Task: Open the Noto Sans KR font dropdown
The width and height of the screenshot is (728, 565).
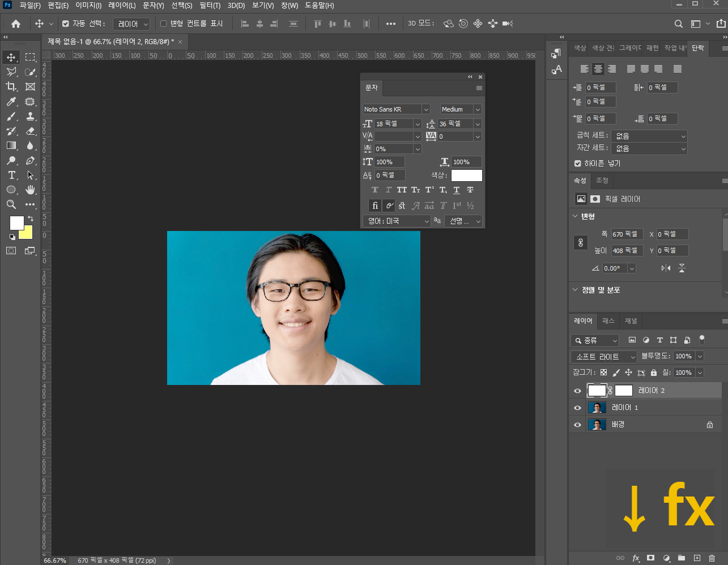Action: [x=426, y=109]
